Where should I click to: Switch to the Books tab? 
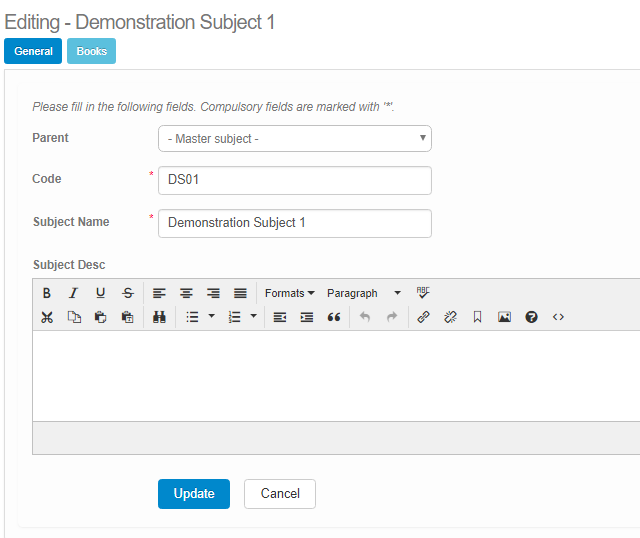pos(91,51)
